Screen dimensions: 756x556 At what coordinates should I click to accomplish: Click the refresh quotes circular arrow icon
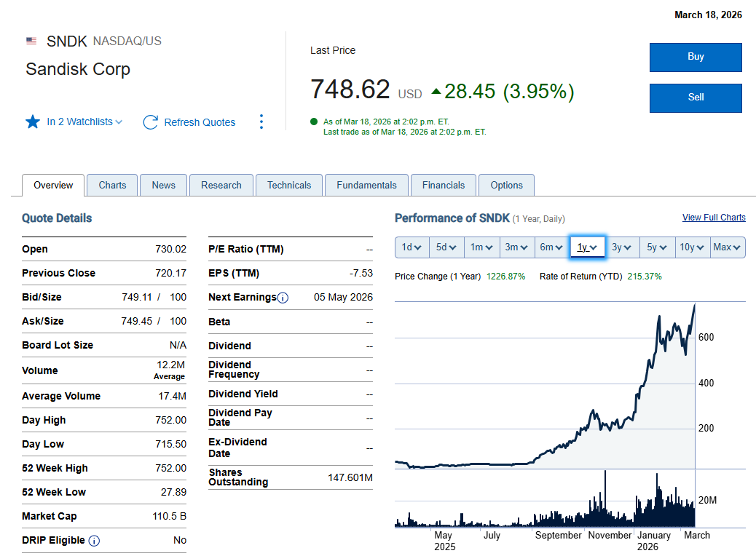151,122
